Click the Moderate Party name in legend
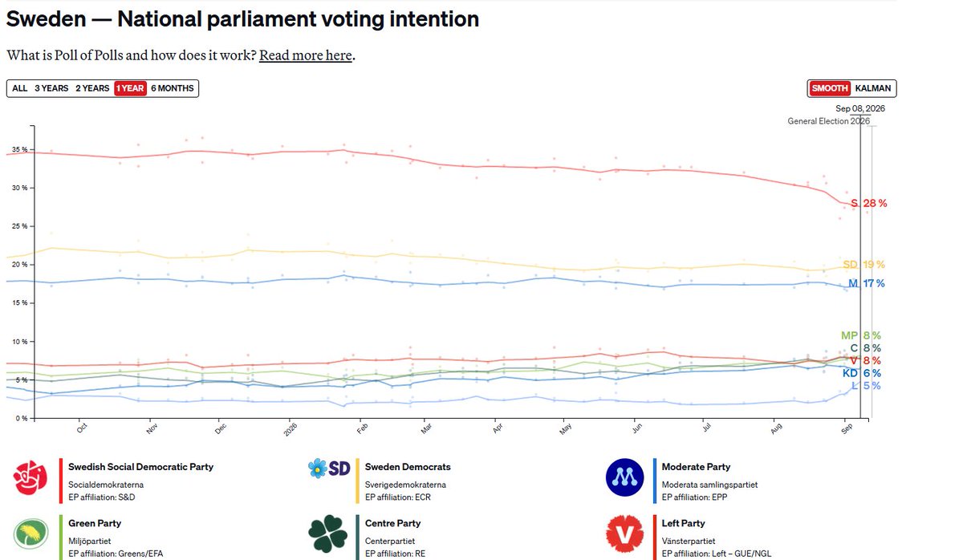The height and width of the screenshot is (560, 963). coord(696,467)
